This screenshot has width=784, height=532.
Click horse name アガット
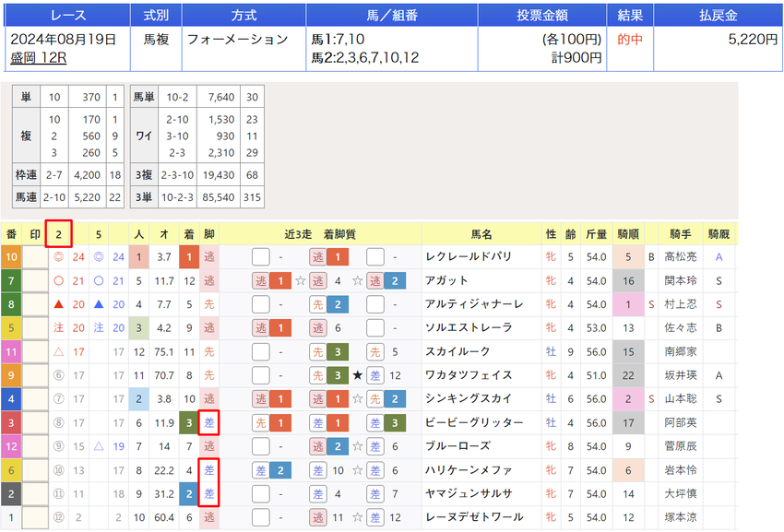(446, 280)
